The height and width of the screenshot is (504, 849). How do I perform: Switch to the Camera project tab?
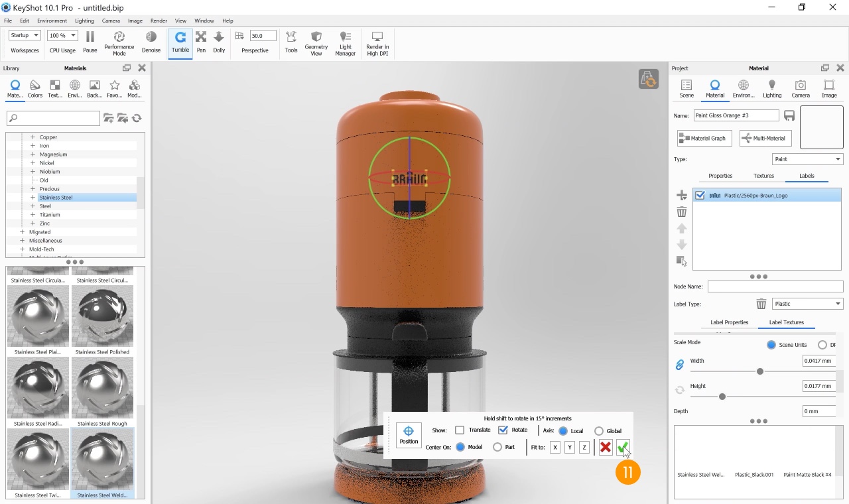[801, 89]
